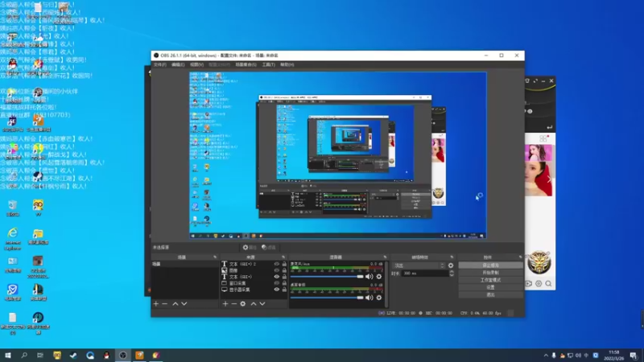The width and height of the screenshot is (644, 362).
Task: Open 滤镜 filters for selected source
Action: coord(269,248)
